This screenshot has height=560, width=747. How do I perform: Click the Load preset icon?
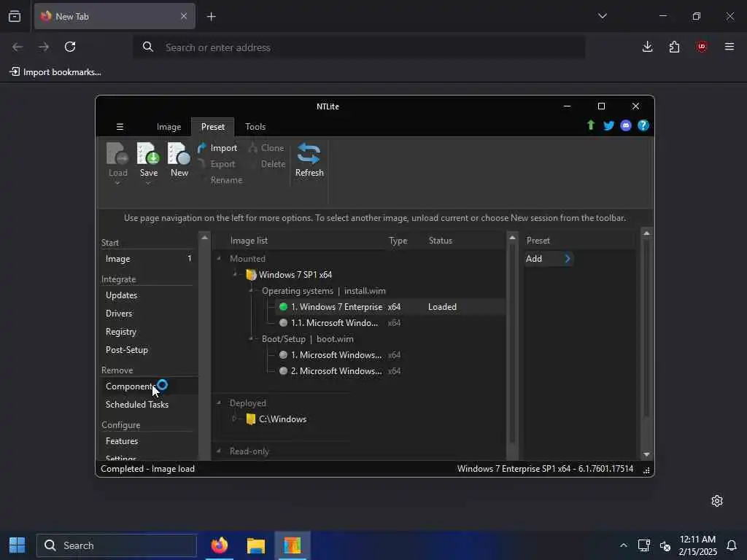point(117,153)
